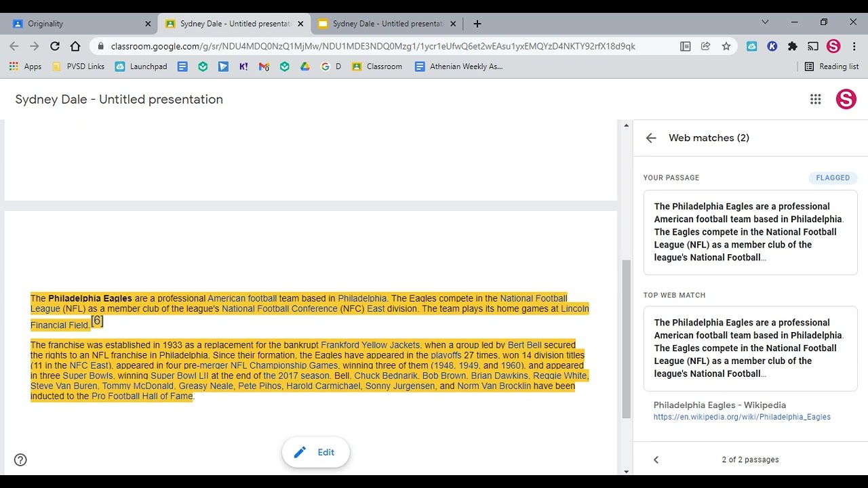Click the footnote [6] reference
868x488 pixels.
point(97,321)
